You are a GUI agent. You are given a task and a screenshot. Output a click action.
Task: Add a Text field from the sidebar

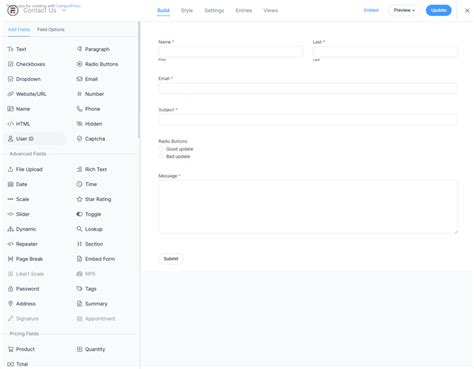[17, 49]
